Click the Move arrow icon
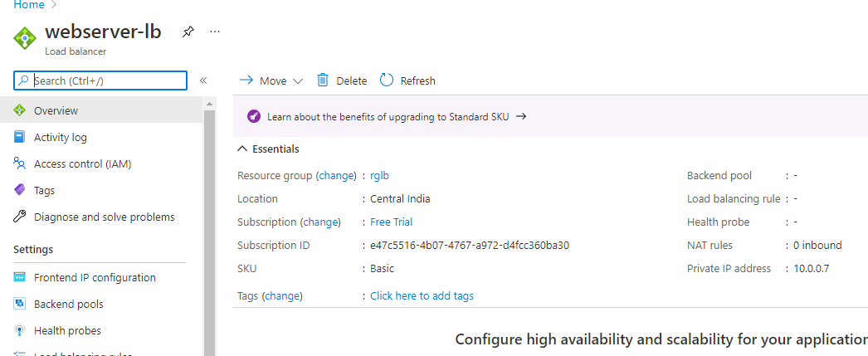Image resolution: width=868 pixels, height=356 pixels. pos(246,80)
